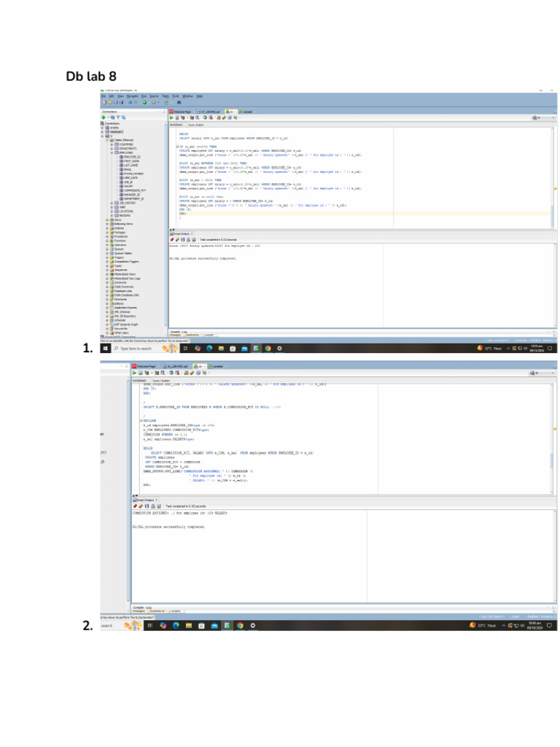Click the eraser icon in first Script Output
The image size is (560, 747).
click(177, 239)
